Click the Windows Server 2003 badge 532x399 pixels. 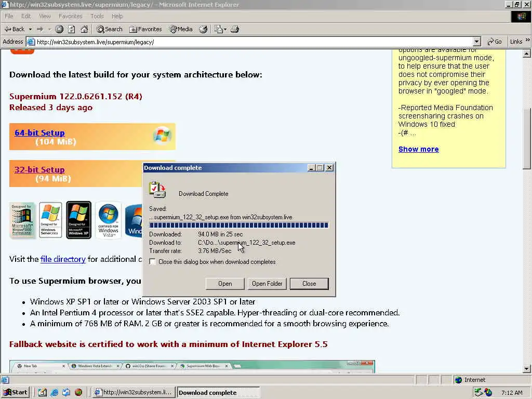click(50, 220)
